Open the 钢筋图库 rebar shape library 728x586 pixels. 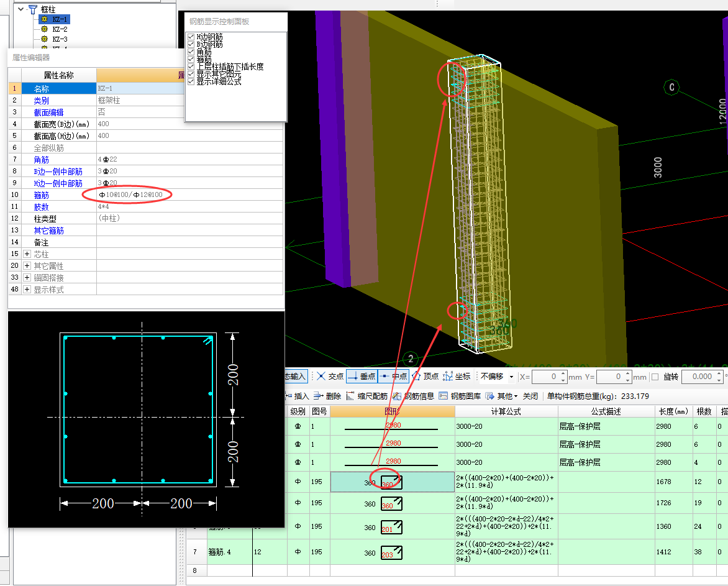click(460, 396)
